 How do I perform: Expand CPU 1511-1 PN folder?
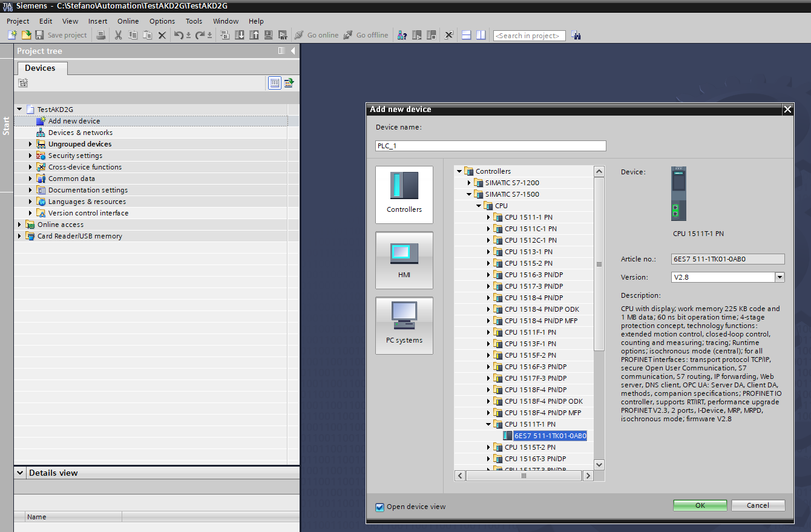pos(488,217)
